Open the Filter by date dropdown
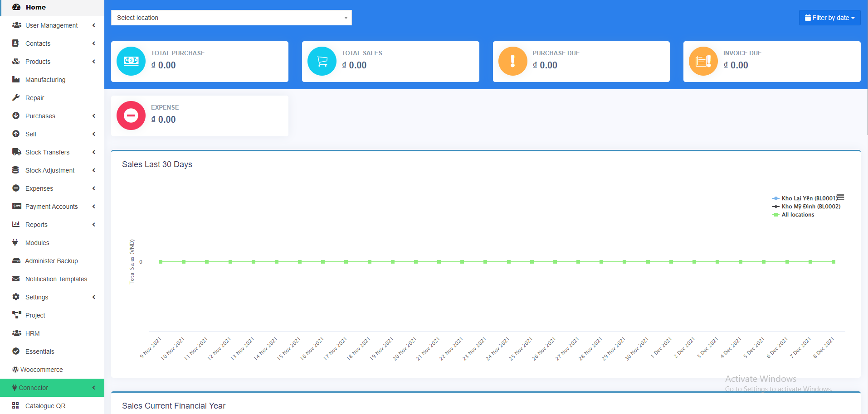The width and height of the screenshot is (868, 414). click(x=829, y=18)
